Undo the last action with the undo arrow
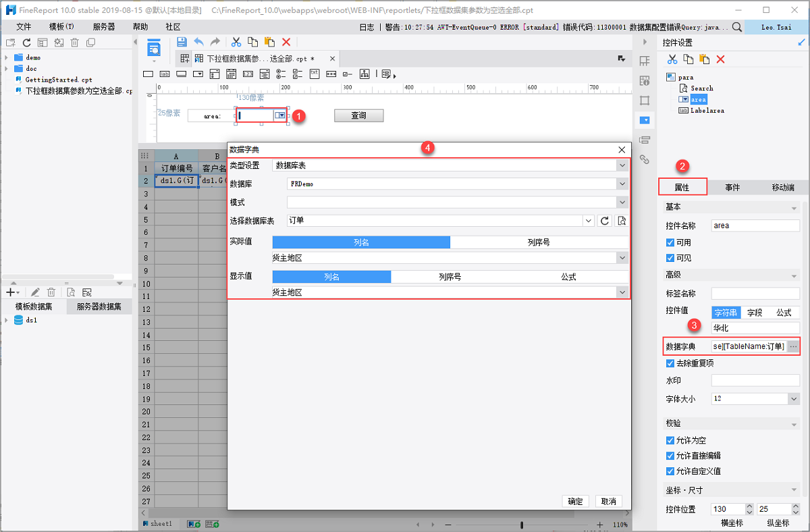 pos(198,42)
